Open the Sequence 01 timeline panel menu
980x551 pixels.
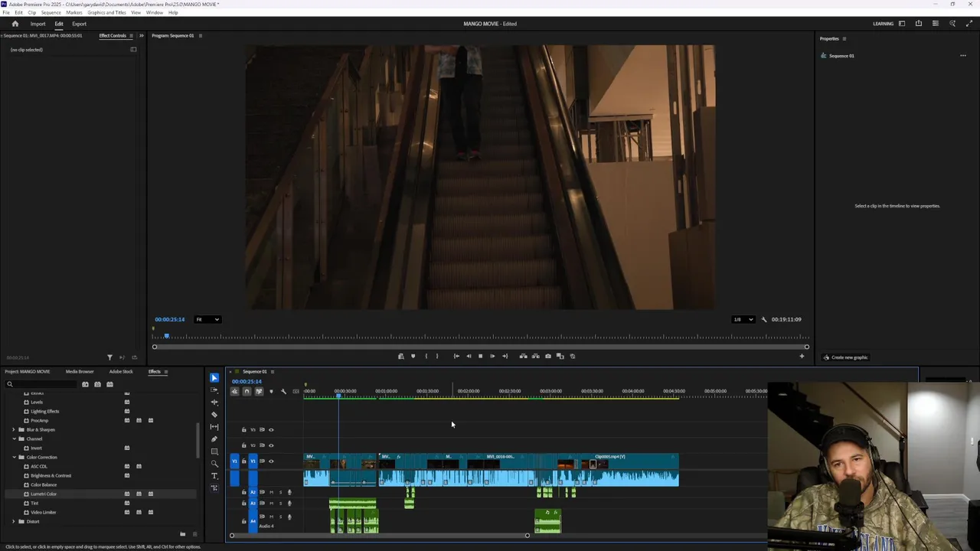tap(273, 372)
